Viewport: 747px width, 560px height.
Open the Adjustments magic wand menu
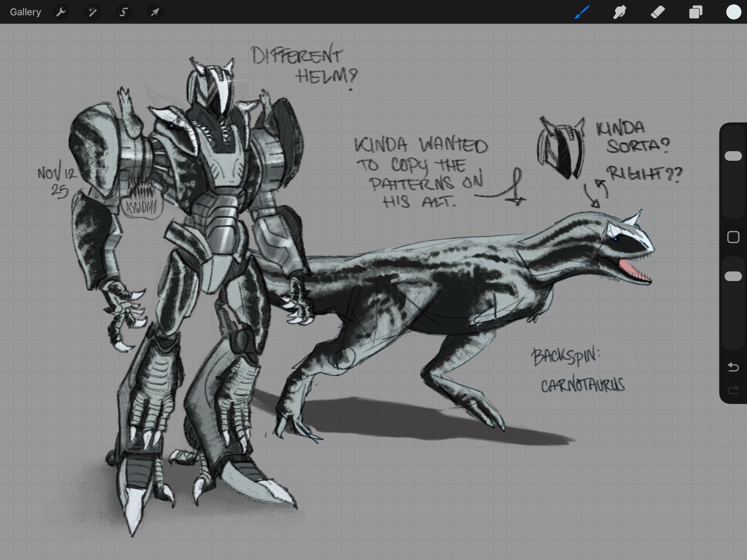tap(92, 12)
